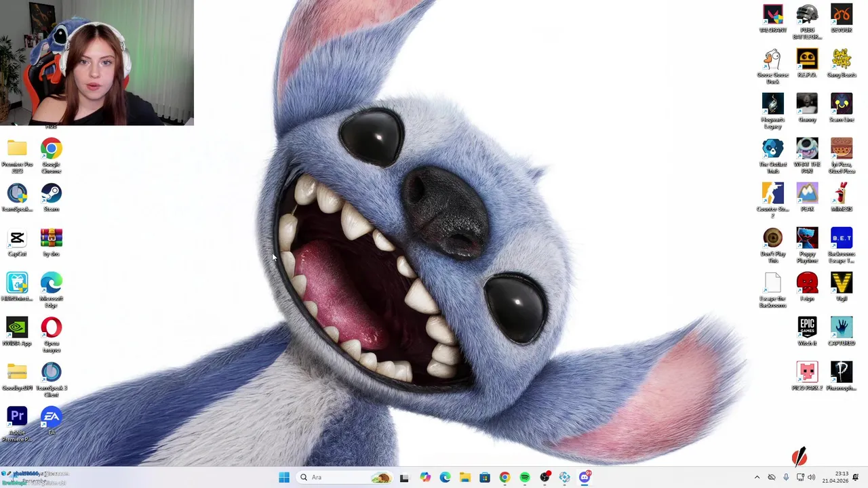Open the EA app desktop shortcut
The image size is (868, 488).
click(x=51, y=422)
